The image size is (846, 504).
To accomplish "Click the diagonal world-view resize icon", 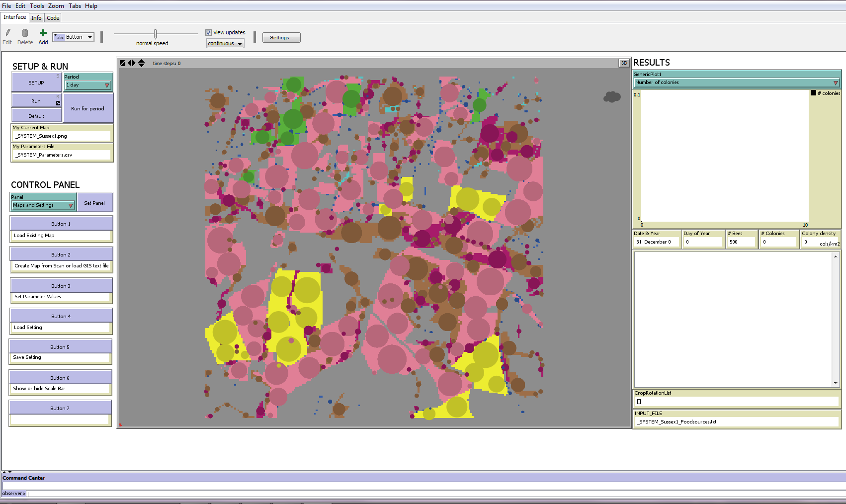I will (x=123, y=63).
